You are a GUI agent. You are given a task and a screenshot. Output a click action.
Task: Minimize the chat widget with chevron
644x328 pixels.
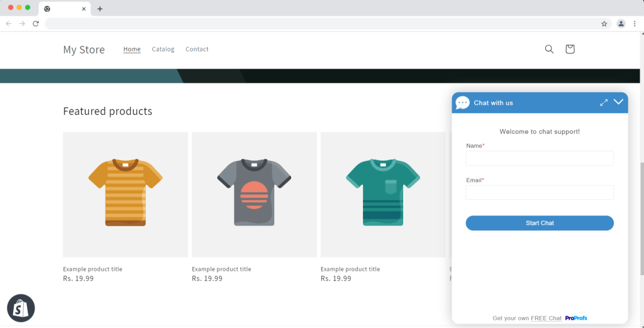tap(619, 102)
